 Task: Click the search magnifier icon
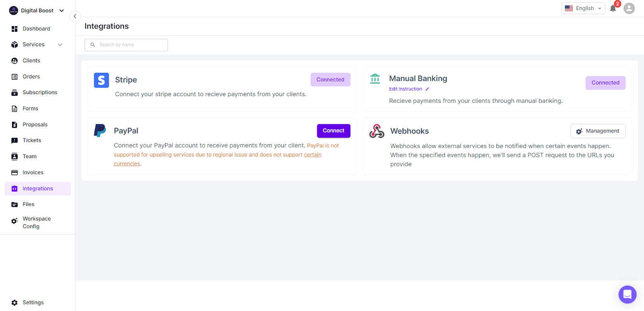[x=93, y=45]
